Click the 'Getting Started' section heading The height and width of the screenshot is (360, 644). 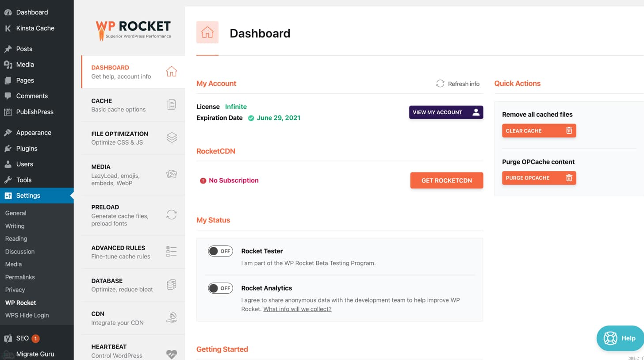point(222,349)
